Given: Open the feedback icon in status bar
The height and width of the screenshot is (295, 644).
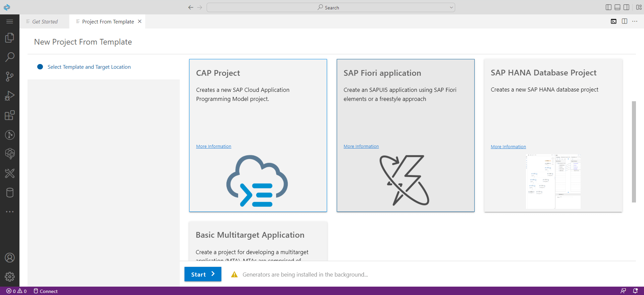Looking at the screenshot, I should [623, 291].
